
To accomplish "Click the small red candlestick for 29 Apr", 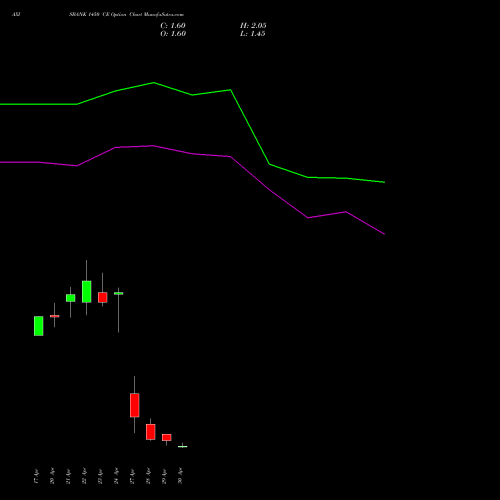I will 167,437.
